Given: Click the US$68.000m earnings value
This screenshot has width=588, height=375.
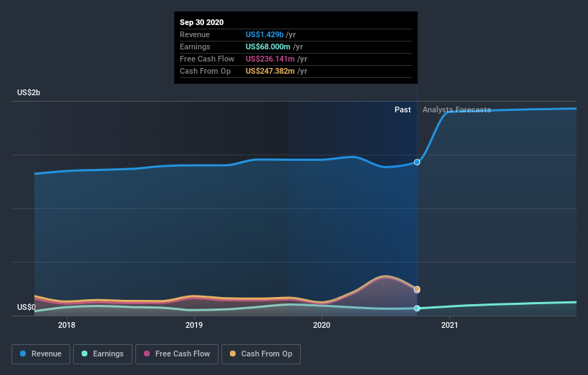Looking at the screenshot, I should coord(268,47).
